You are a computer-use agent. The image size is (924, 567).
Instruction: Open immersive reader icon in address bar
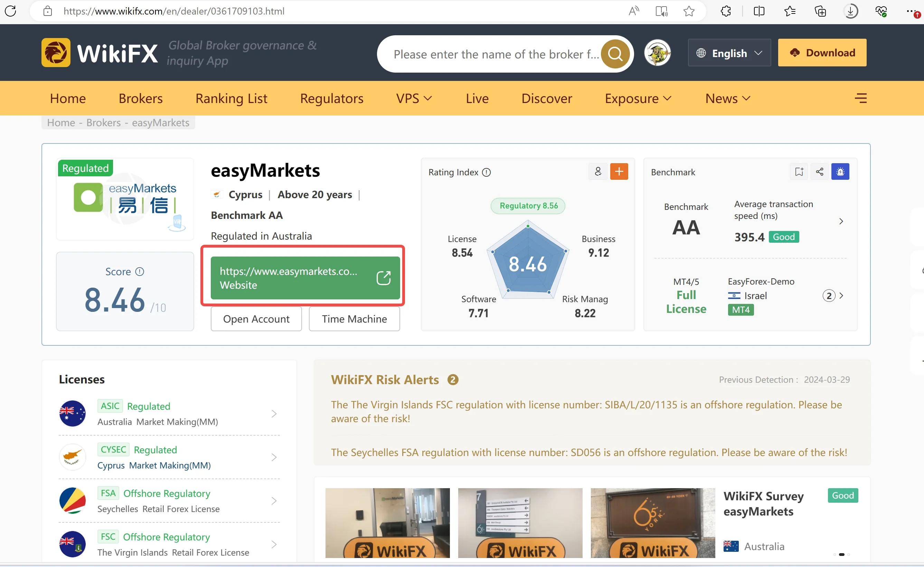661,11
